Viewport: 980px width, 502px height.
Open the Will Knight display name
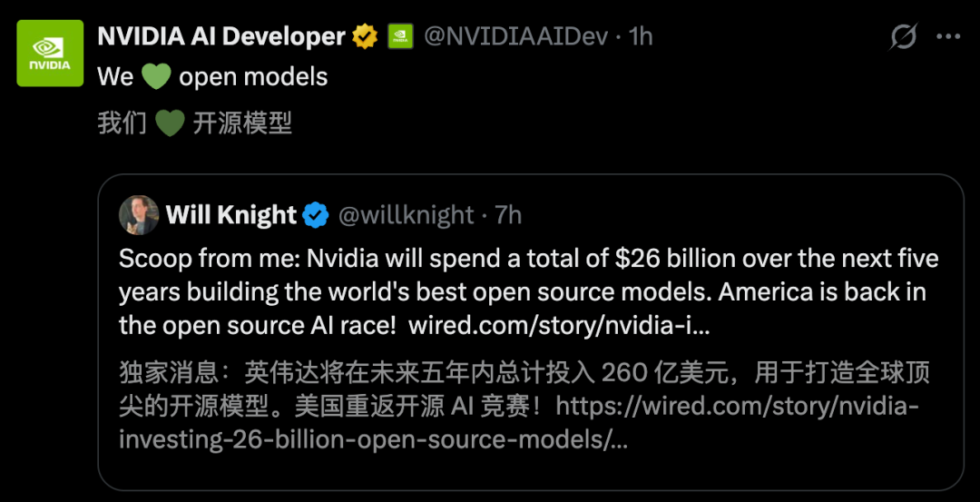click(230, 215)
